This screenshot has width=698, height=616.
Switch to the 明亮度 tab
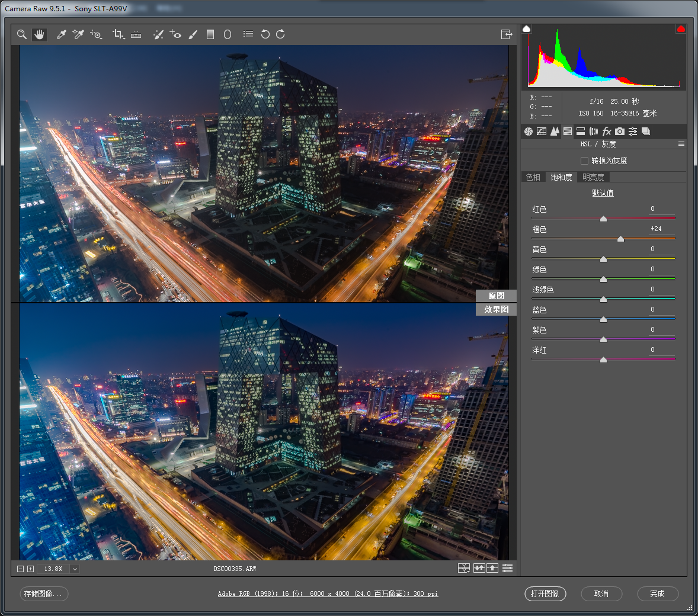click(593, 177)
